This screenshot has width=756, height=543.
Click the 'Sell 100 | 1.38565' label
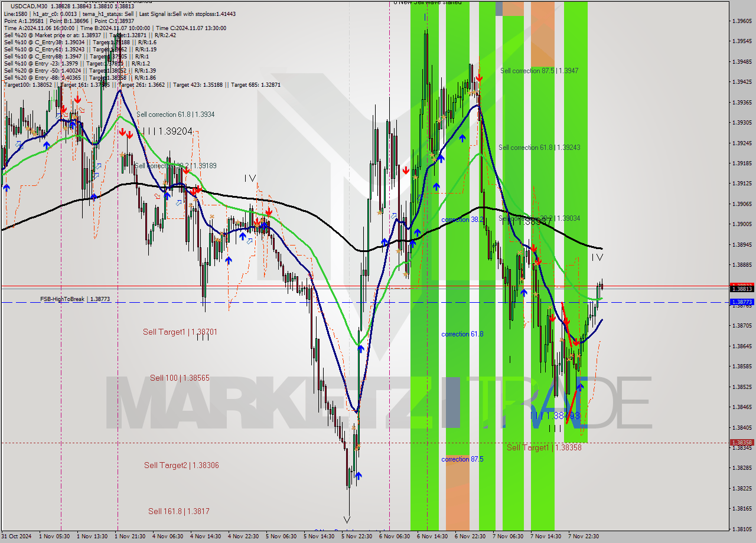pyautogui.click(x=180, y=378)
